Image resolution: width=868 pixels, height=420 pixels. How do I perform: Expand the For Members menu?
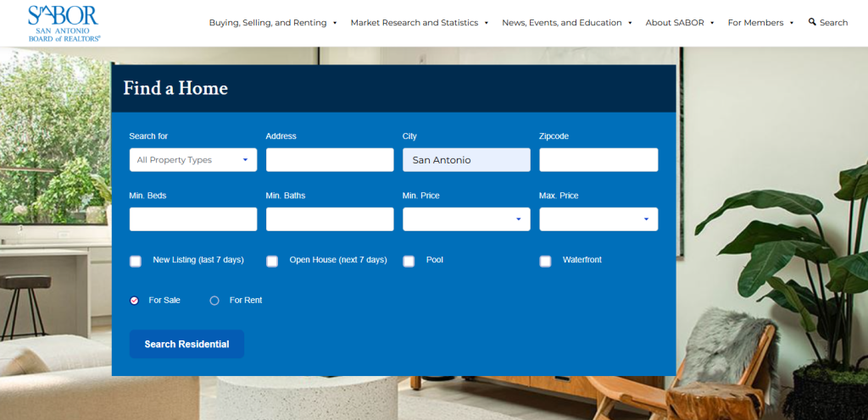tap(760, 23)
